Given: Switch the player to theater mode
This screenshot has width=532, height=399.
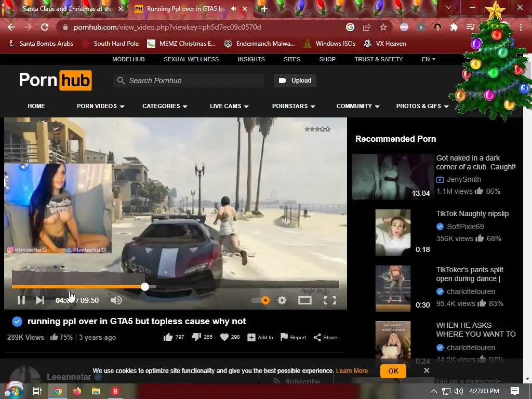Looking at the screenshot, I should [x=304, y=300].
